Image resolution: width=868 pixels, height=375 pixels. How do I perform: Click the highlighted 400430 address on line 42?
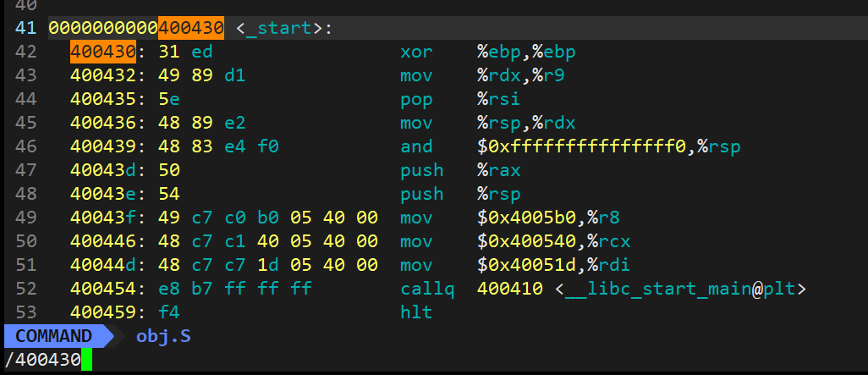pos(103,52)
